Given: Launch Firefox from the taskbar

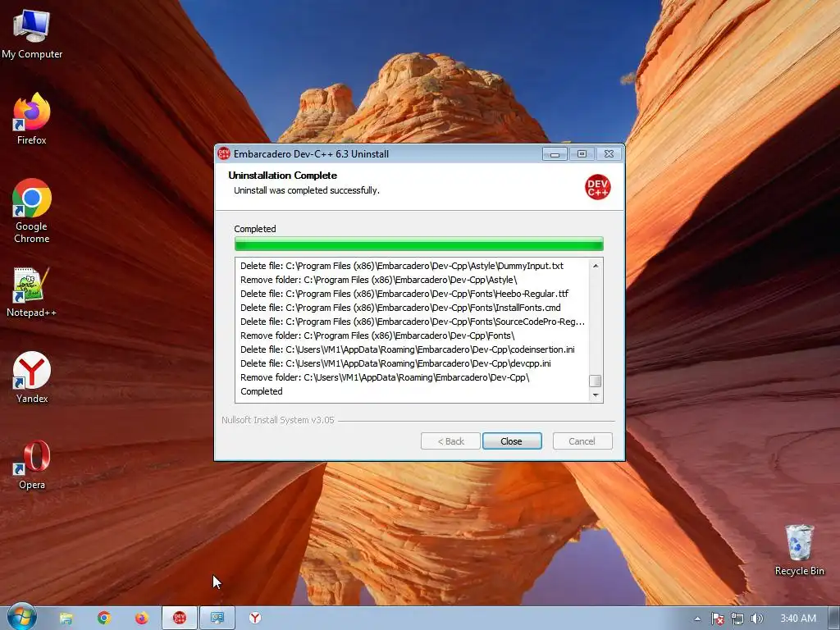Looking at the screenshot, I should pos(141,619).
